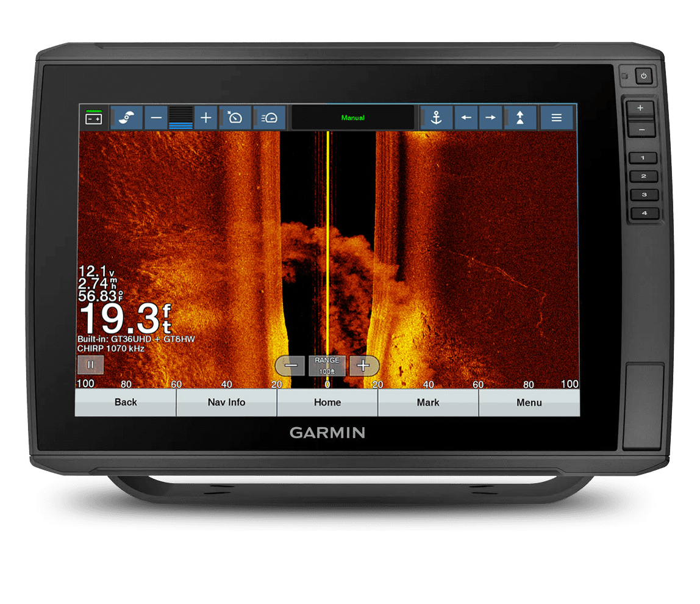Viewport: 700px width, 604px height.
Task: Toggle the Manual mode indicator
Action: click(354, 117)
